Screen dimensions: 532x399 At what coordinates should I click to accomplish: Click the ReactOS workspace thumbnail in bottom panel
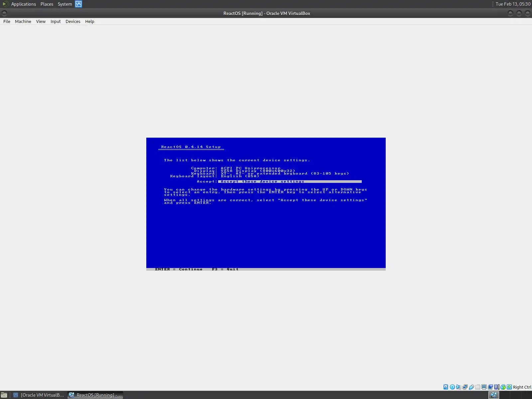(x=494, y=395)
